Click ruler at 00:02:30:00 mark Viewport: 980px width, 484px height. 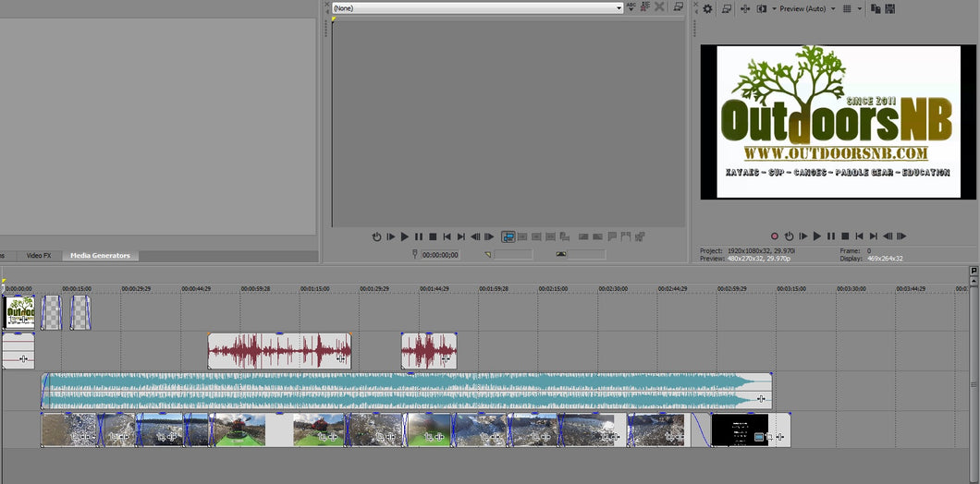pos(613,288)
